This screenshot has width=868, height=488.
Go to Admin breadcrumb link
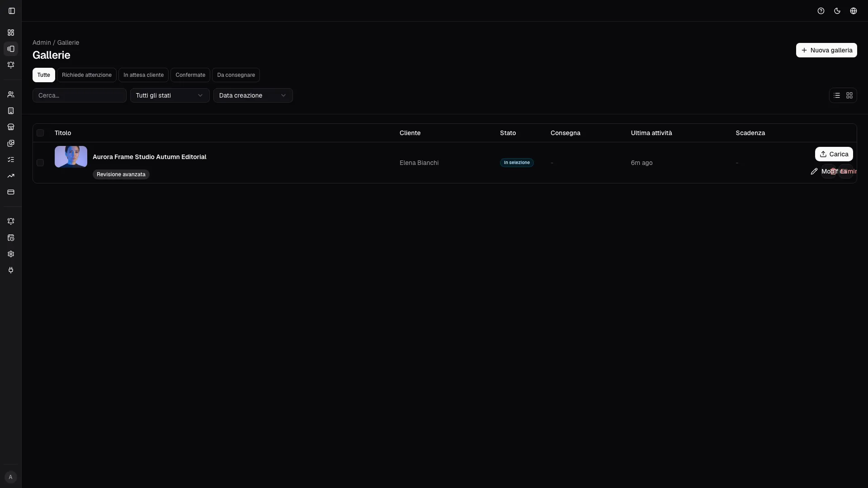tap(42, 42)
